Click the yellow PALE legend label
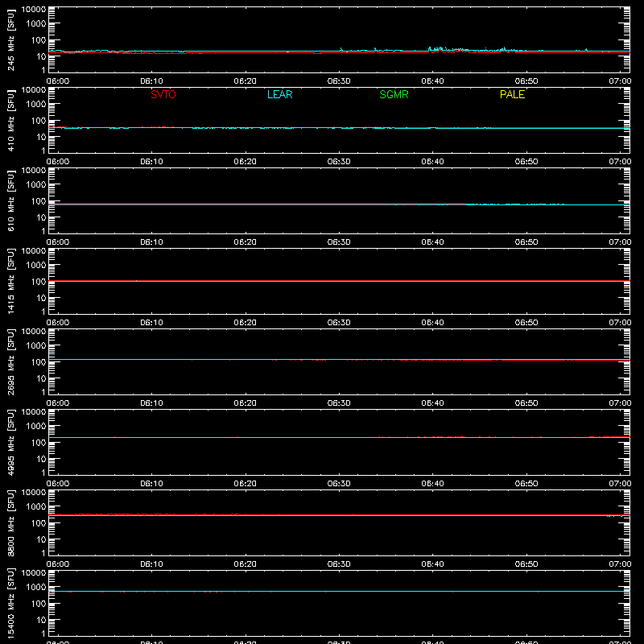The height and width of the screenshot is (644, 644). point(512,94)
